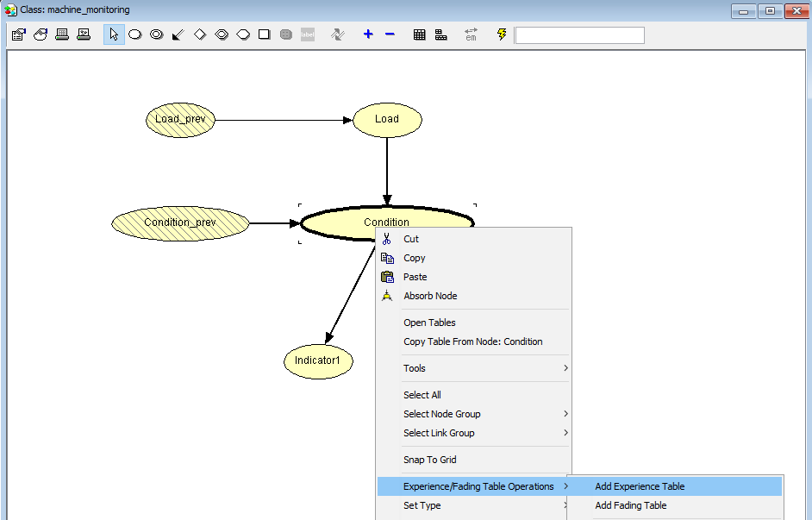The image size is (812, 520).
Task: Select the double-oval continuous node tool
Action: pos(156,34)
